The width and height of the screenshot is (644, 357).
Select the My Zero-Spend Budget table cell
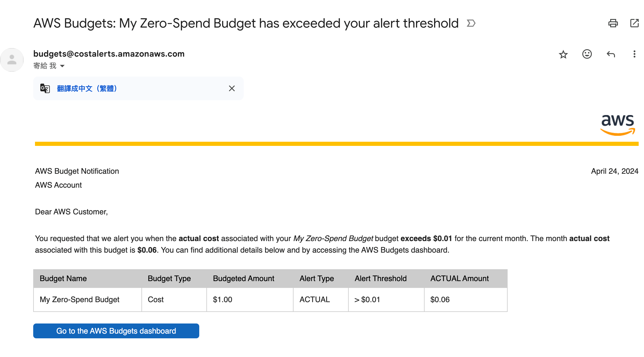click(x=79, y=299)
